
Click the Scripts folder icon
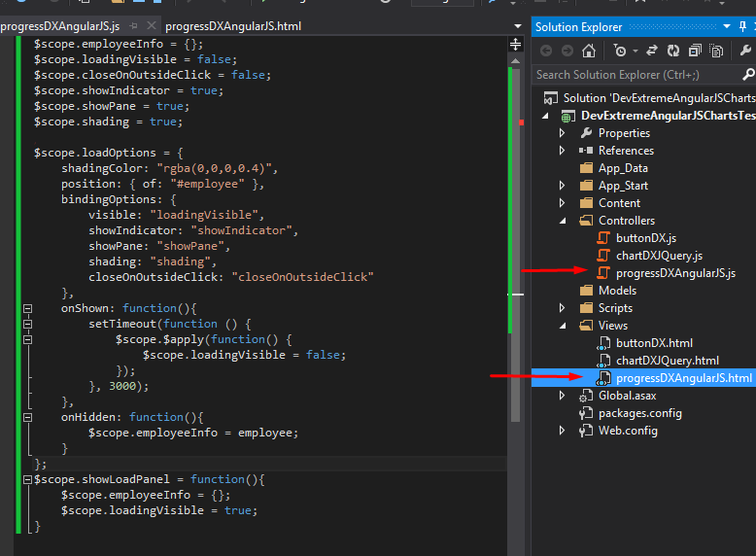[586, 308]
